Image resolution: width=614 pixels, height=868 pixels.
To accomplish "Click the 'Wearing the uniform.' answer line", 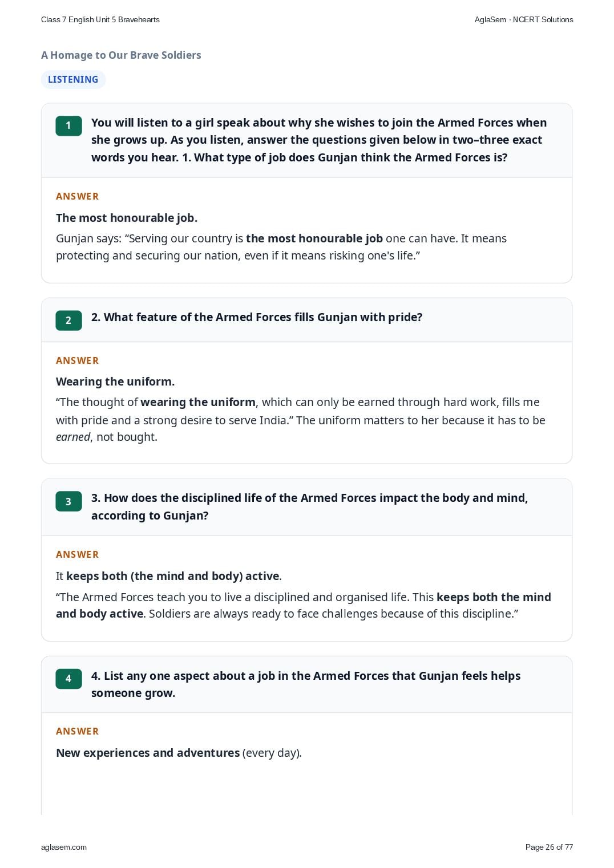I will tap(115, 382).
